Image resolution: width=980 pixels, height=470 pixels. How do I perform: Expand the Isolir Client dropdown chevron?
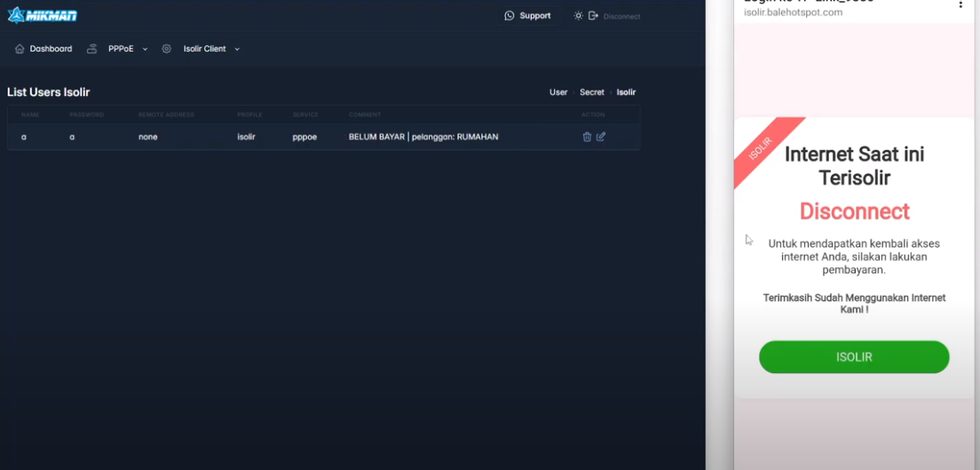coord(237,49)
